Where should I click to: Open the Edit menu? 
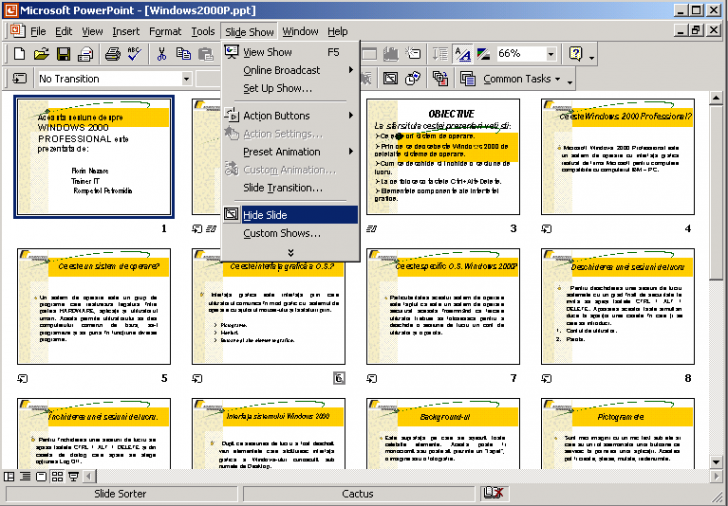[64, 31]
